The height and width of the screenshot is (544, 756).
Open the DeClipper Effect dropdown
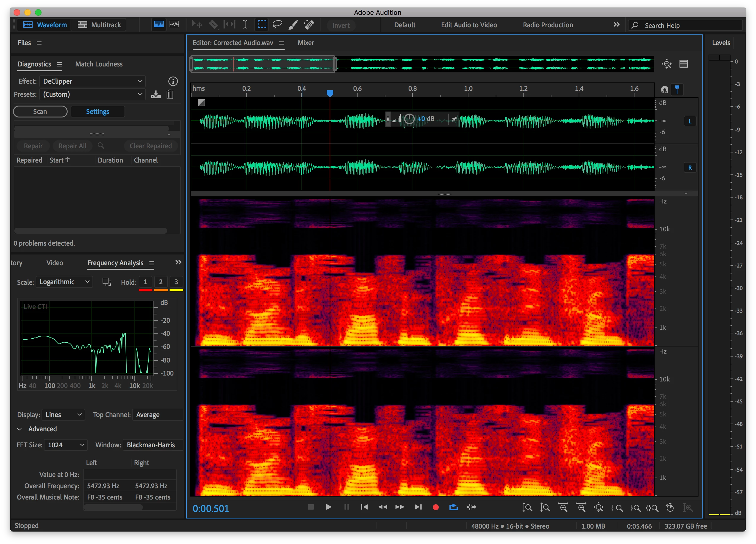point(92,81)
